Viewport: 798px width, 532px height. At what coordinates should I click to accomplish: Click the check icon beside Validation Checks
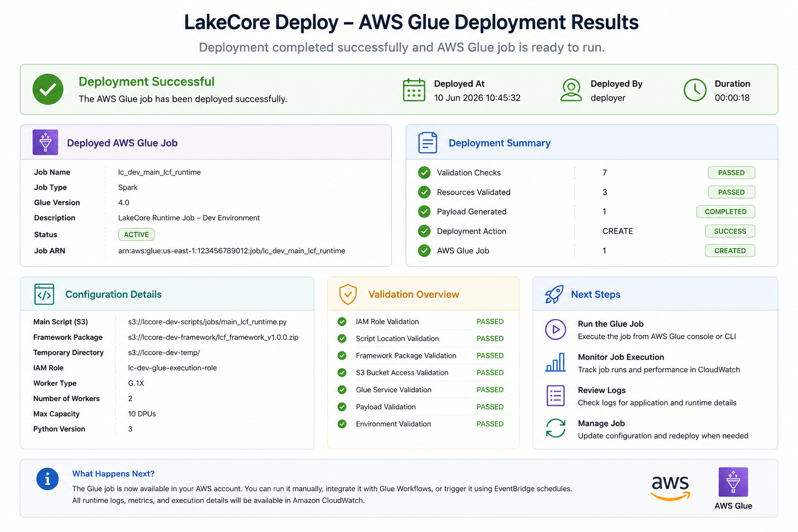[424, 172]
